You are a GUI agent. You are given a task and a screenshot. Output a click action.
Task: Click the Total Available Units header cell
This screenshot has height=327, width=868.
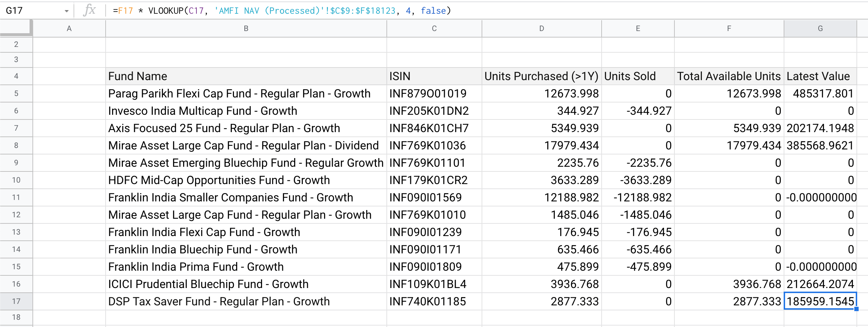(x=729, y=76)
